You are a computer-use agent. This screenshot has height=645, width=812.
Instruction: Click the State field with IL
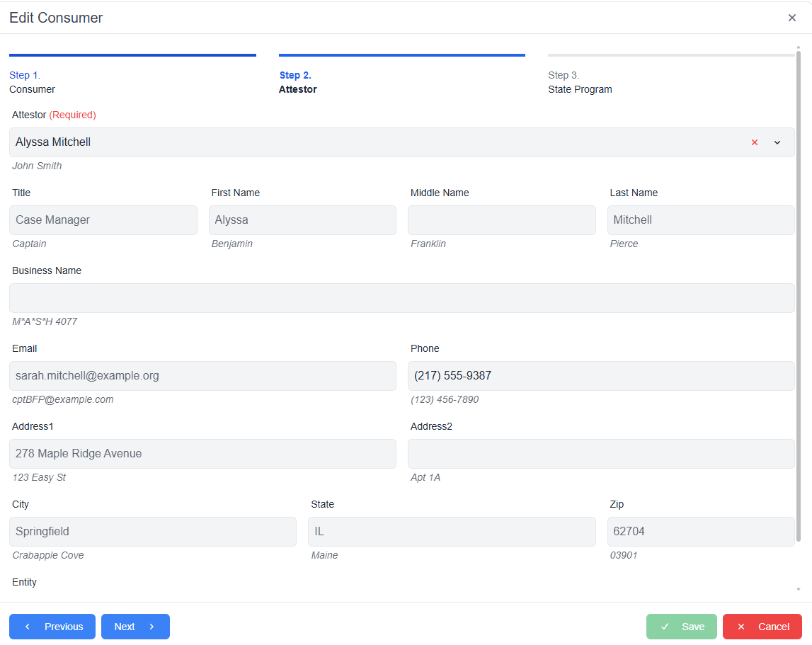(x=452, y=532)
